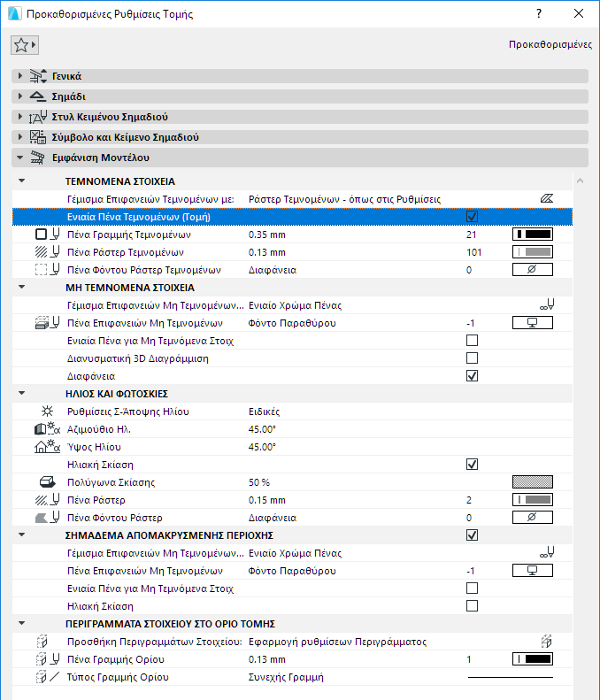Click sun icon beside Ρυθμίσεις Σ-Άποψης Ηλίου
Image resolution: width=600 pixels, height=700 pixels.
(47, 412)
